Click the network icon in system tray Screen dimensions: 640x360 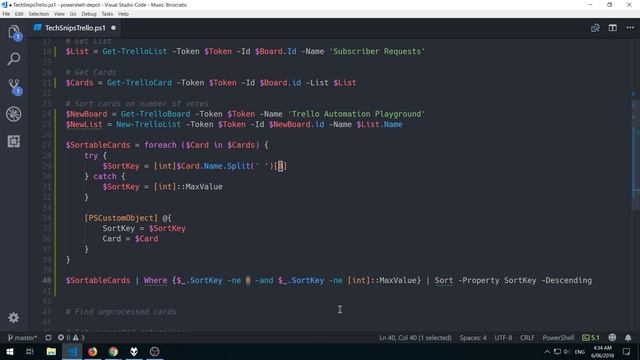[x=557, y=351]
